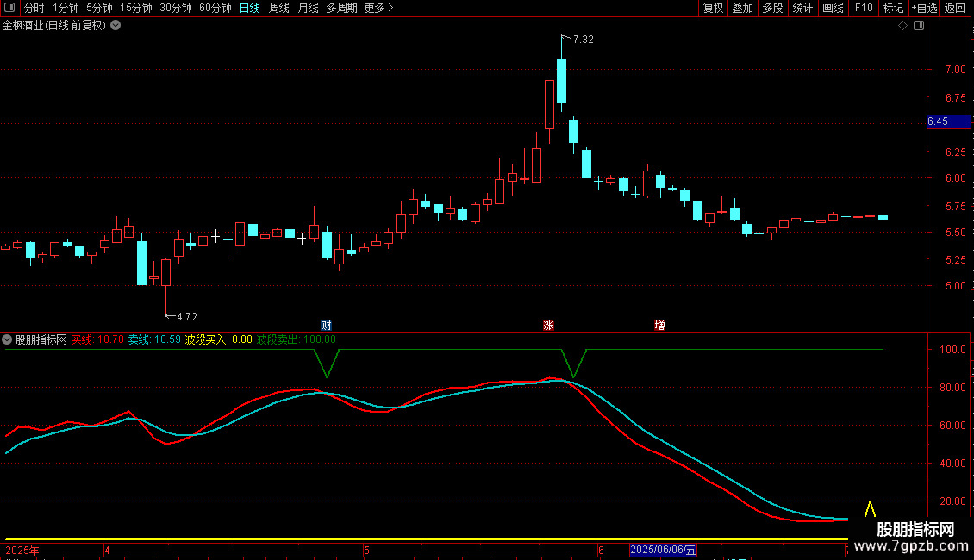The image size is (974, 560).
Task: Click the 叠加 overlay button
Action: (x=742, y=8)
